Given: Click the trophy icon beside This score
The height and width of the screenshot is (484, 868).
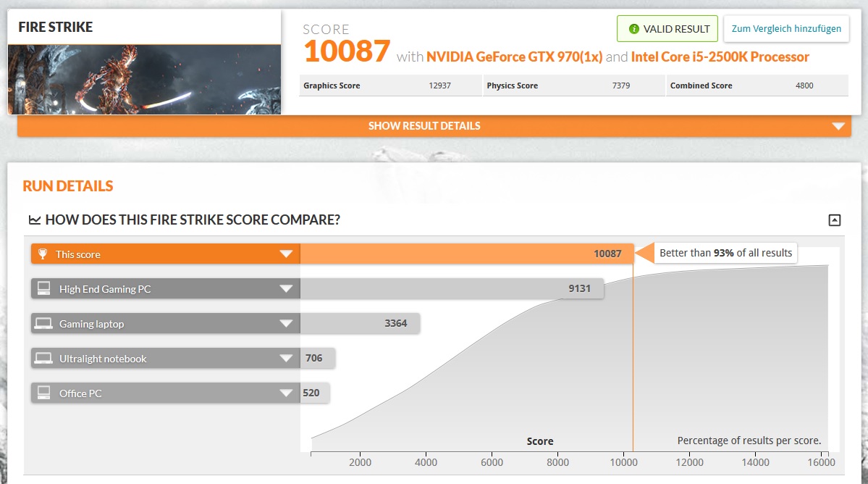Looking at the screenshot, I should pyautogui.click(x=43, y=254).
